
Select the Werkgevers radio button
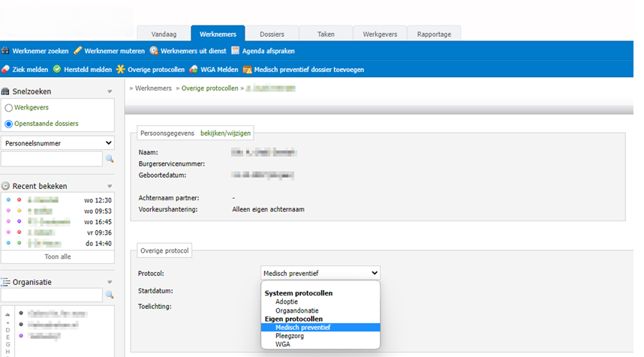(9, 108)
